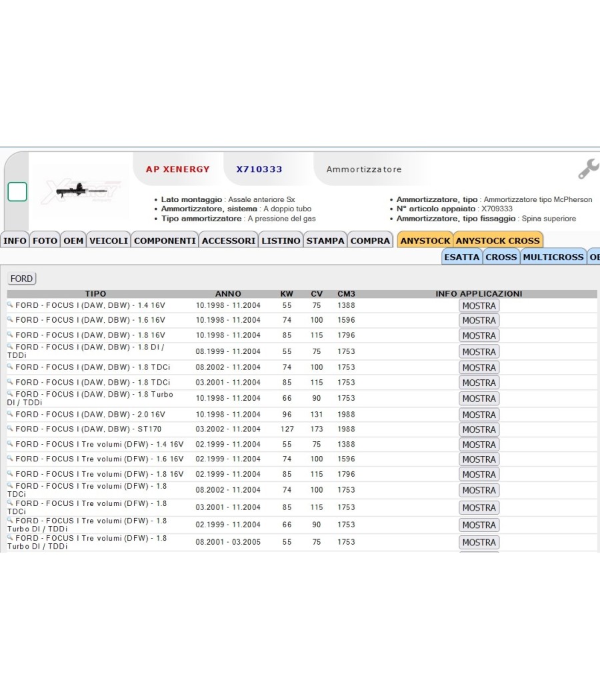This screenshot has width=600, height=700.
Task: Click magnifier icon for Tre volumi 1.6 16V
Action: click(x=10, y=458)
